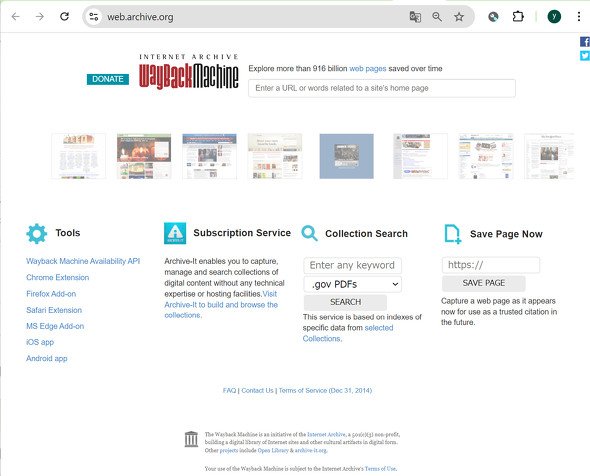This screenshot has height=476, width=590.
Task: Bookmark this page with star icon
Action: (x=459, y=17)
